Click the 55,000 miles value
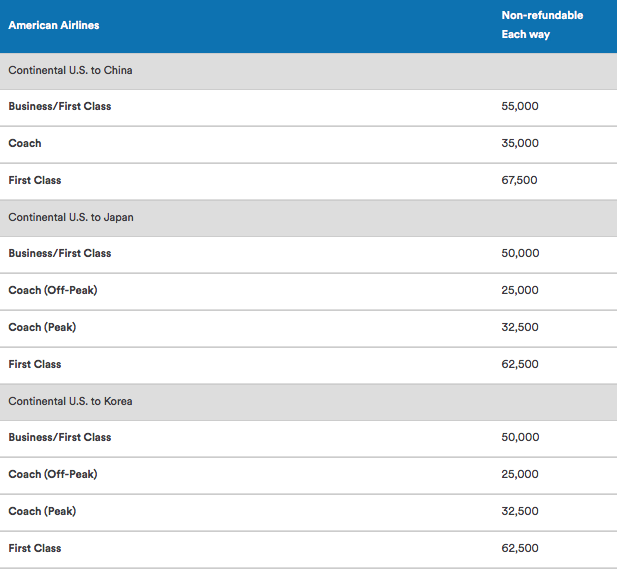The image size is (621, 570). click(520, 106)
